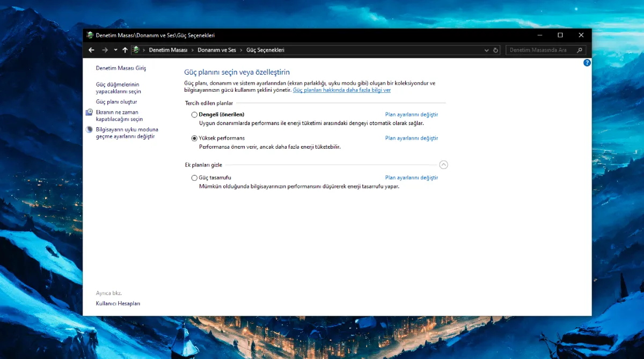Click the back navigation arrow
This screenshot has width=644, height=359.
(91, 50)
